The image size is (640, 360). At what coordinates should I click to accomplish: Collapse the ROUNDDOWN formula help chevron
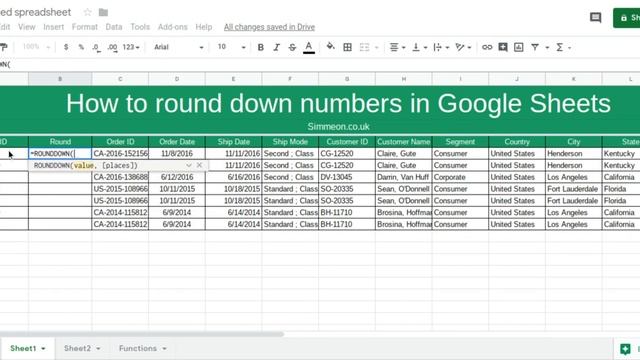(x=189, y=165)
